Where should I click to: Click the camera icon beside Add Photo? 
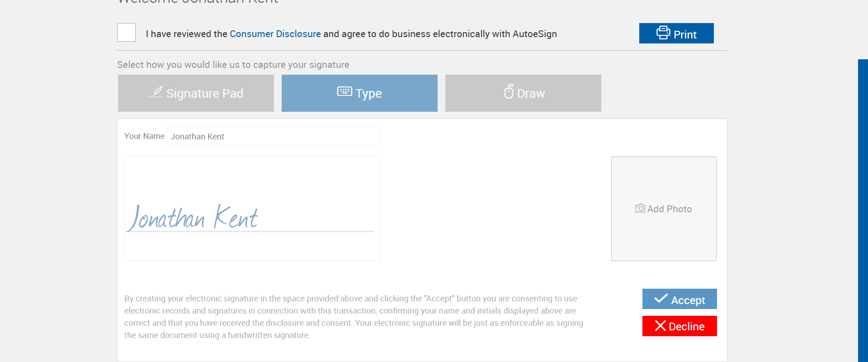(640, 209)
